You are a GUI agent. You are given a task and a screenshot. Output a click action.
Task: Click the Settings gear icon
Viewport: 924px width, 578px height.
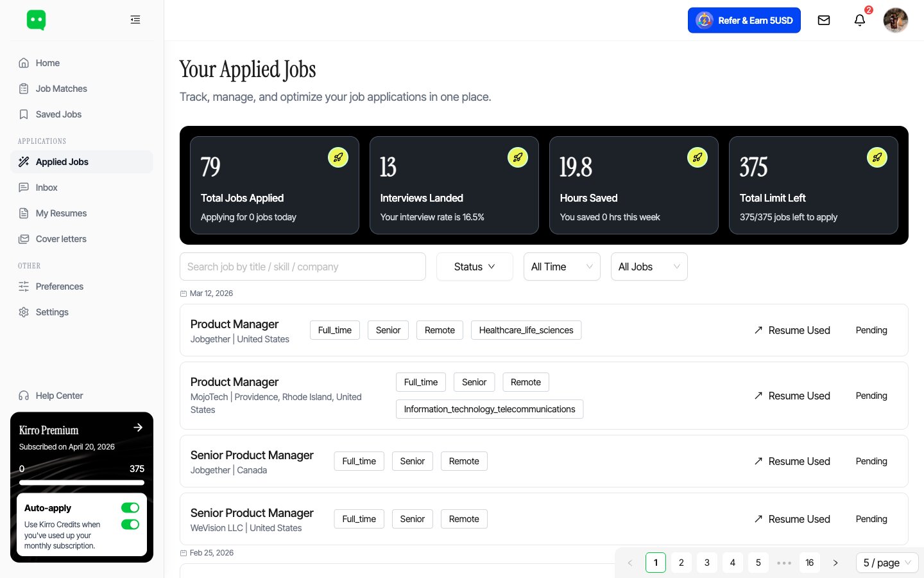[24, 312]
